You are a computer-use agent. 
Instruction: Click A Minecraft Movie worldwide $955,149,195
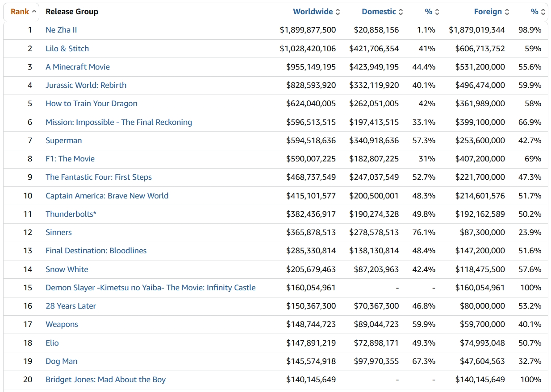pyautogui.click(x=311, y=67)
